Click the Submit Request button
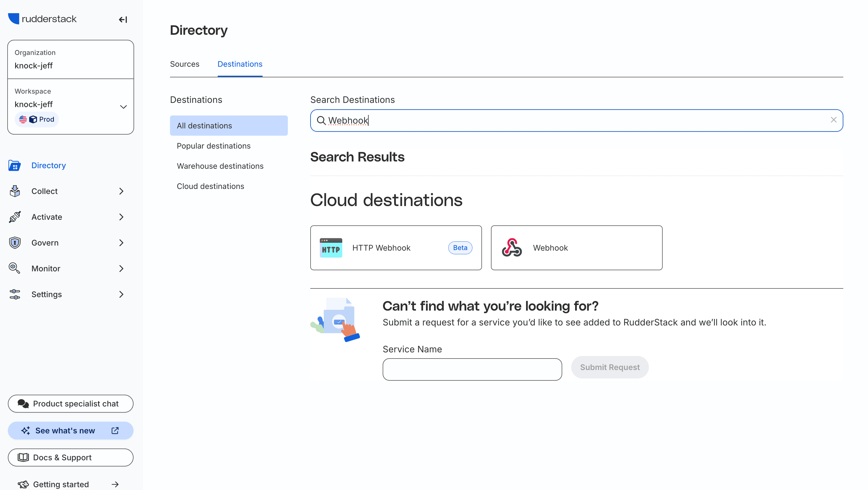The image size is (868, 490). (x=610, y=367)
